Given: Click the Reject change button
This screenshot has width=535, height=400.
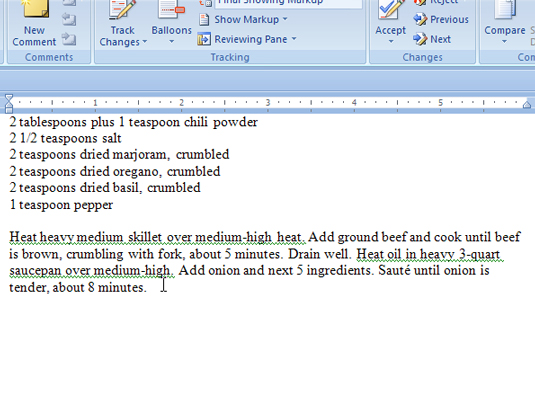Looking at the screenshot, I should [x=436, y=3].
